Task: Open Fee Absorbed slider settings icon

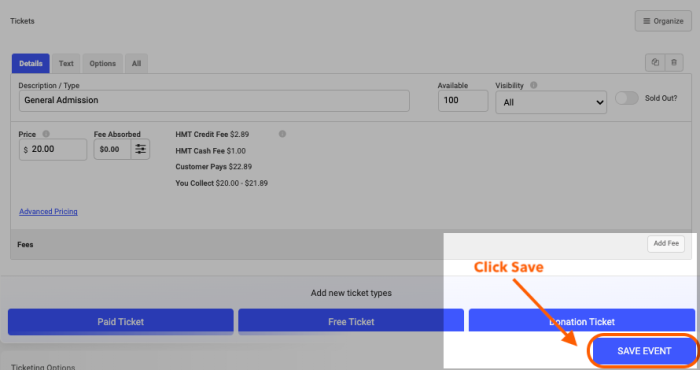Action: click(140, 149)
